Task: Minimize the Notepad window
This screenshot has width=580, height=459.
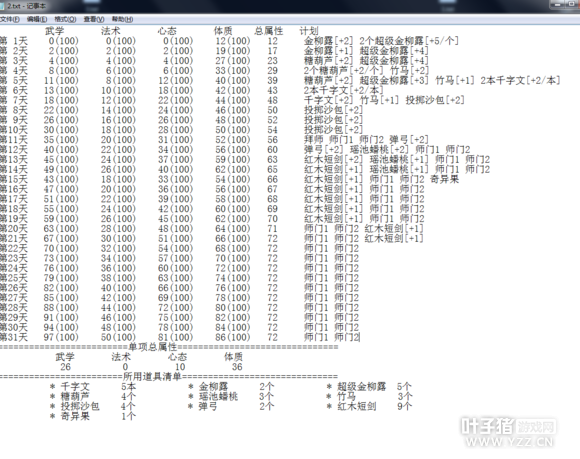Action: 557,4
